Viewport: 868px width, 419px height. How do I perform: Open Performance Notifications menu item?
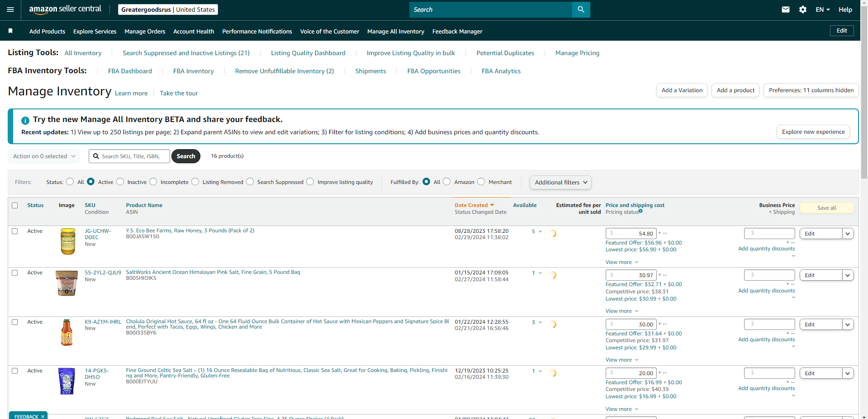(x=257, y=31)
